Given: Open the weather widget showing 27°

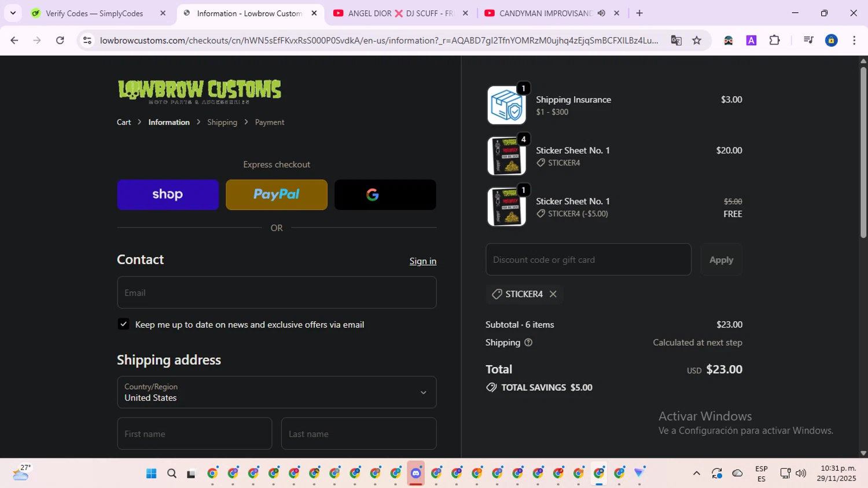Looking at the screenshot, I should (21, 473).
